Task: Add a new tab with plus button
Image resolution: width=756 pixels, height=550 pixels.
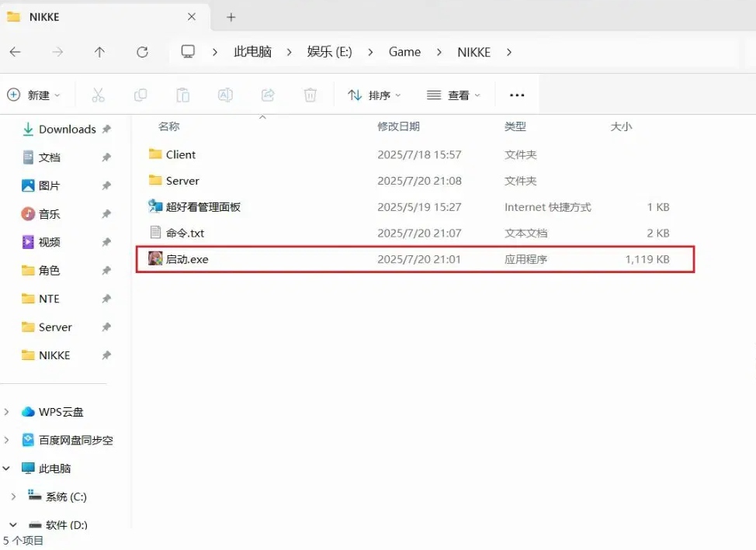Action: click(x=231, y=17)
